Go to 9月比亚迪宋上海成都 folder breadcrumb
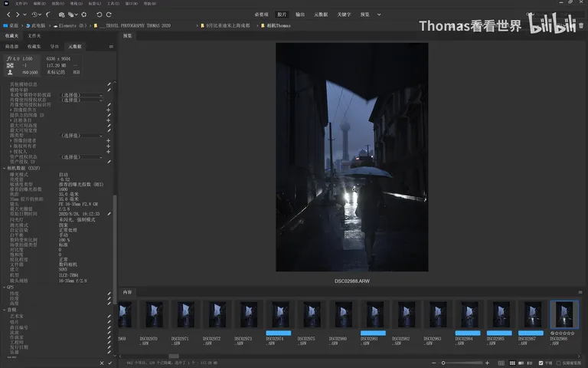 click(x=225, y=25)
